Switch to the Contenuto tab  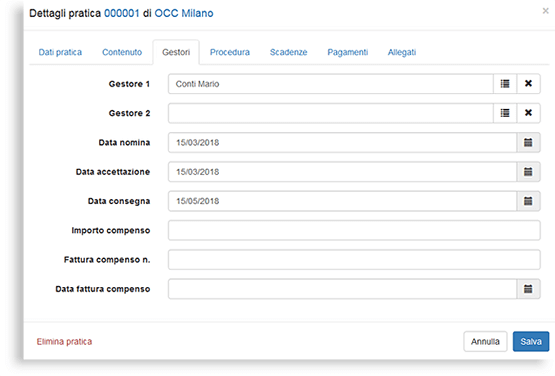click(x=122, y=52)
